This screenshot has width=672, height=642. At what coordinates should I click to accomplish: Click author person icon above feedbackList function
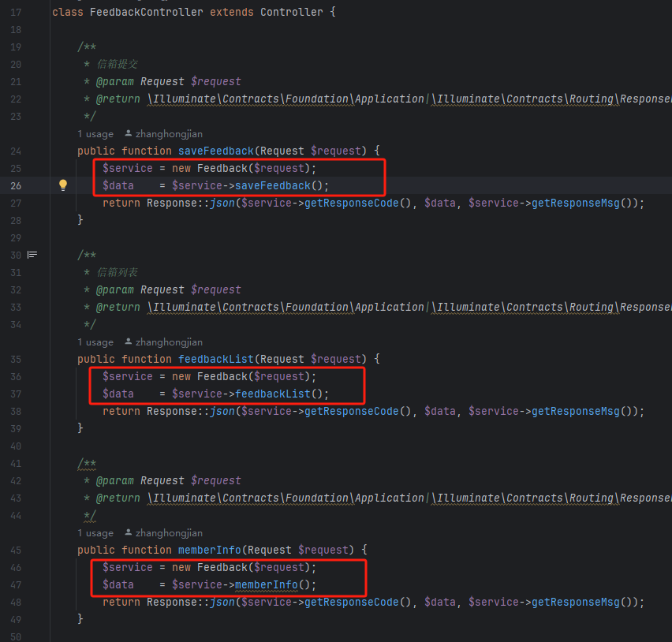pyautogui.click(x=129, y=342)
